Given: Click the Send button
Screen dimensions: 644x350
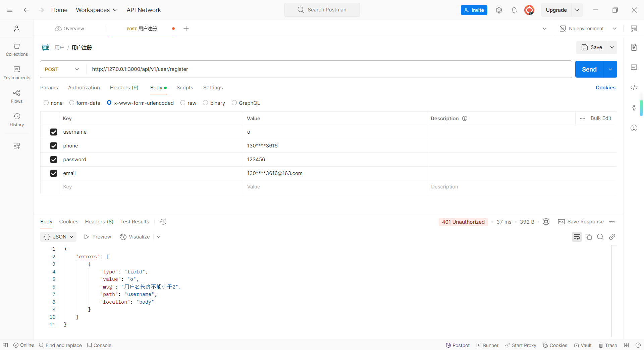Looking at the screenshot, I should (589, 69).
